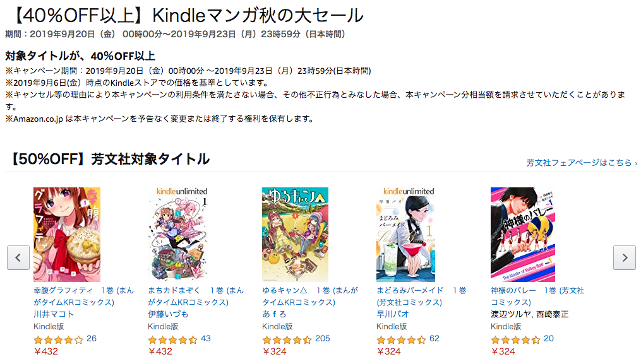The width and height of the screenshot is (641, 364).
Task: View the 205 reviews for ゆるキャン△
Action: click(323, 338)
